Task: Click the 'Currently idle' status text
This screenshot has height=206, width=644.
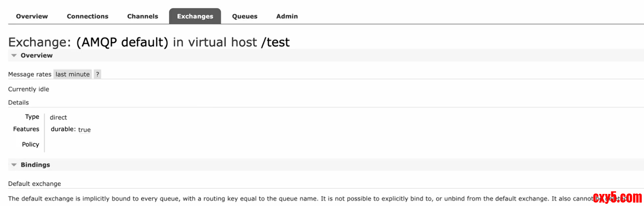Action: [28, 89]
